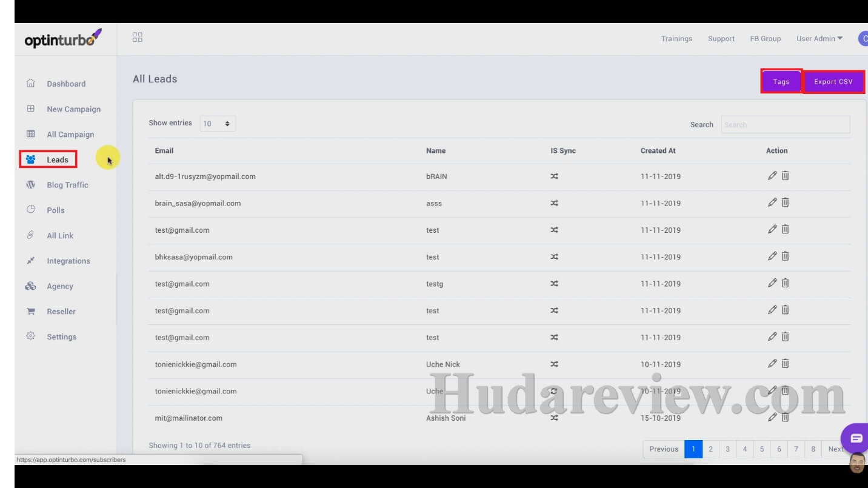The width and height of the screenshot is (868, 488).
Task: Click the Dashboard home icon
Action: [x=31, y=84]
